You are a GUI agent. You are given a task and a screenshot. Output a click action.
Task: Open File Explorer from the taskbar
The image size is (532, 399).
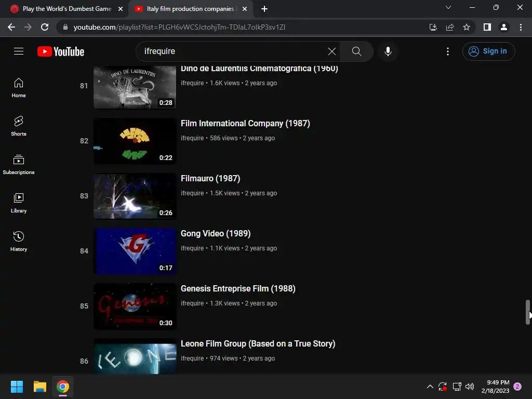click(x=39, y=387)
